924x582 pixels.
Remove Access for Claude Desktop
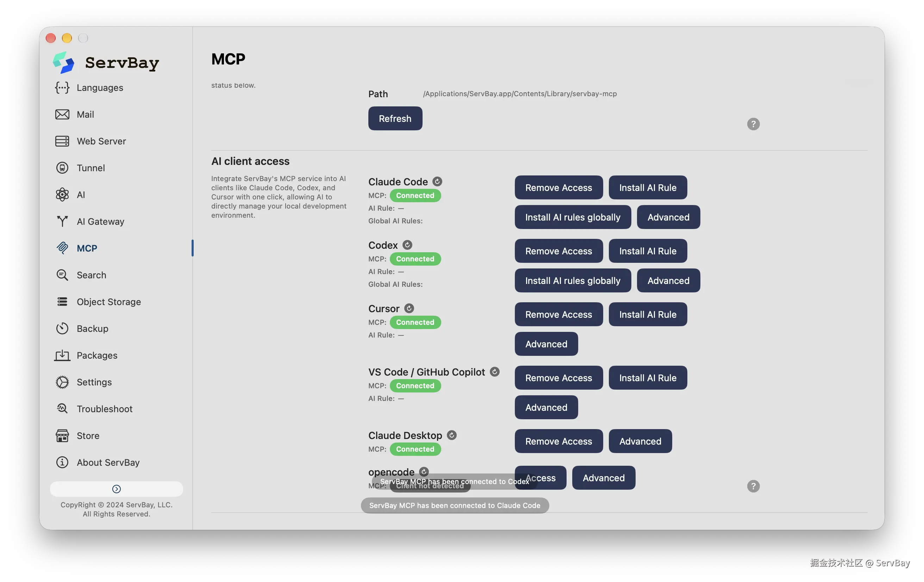(559, 441)
